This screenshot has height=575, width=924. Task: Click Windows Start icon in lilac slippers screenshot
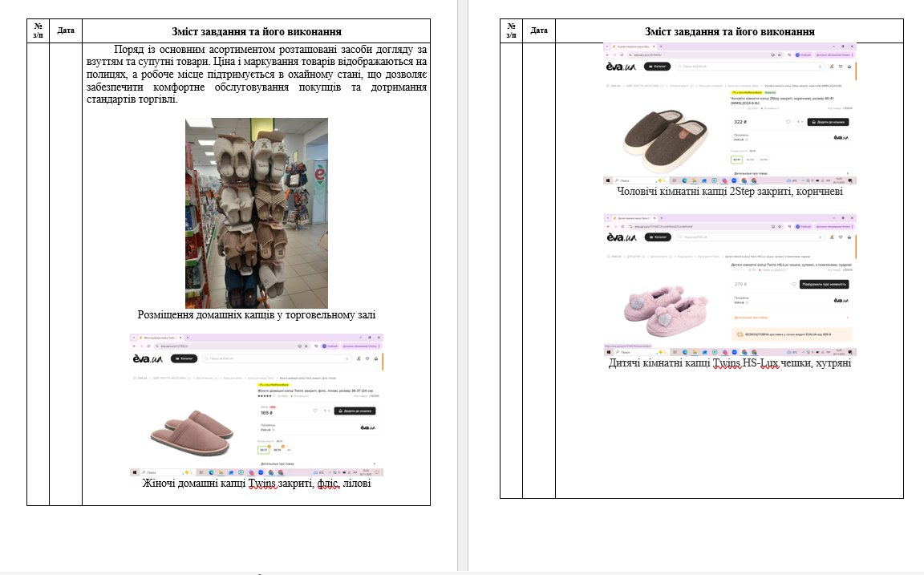[133, 472]
